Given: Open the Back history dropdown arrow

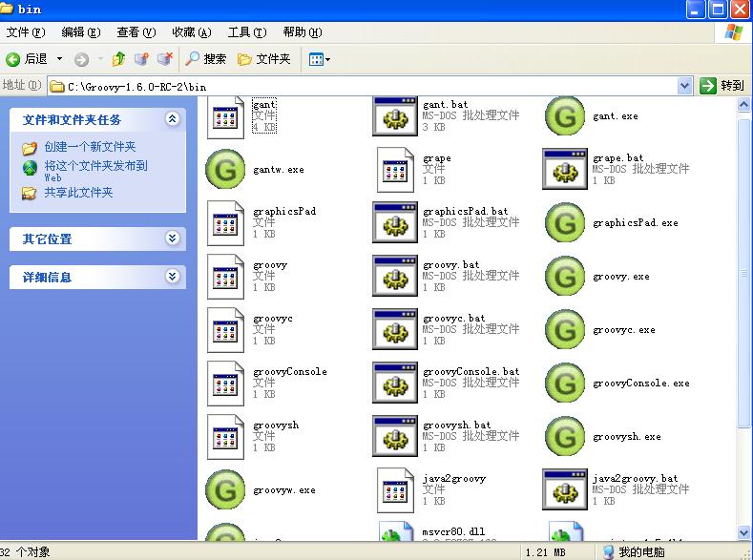Looking at the screenshot, I should click(x=59, y=59).
